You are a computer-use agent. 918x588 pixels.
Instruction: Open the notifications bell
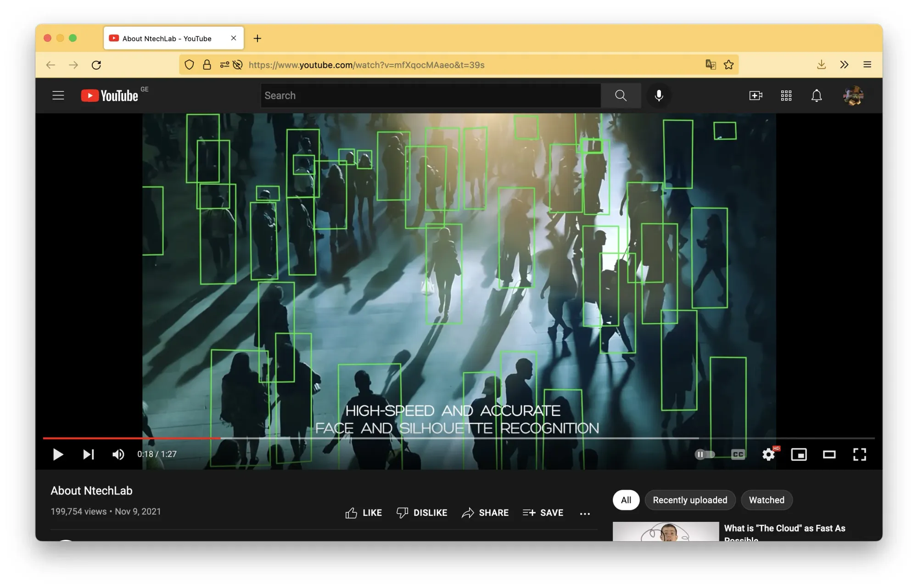pyautogui.click(x=817, y=95)
